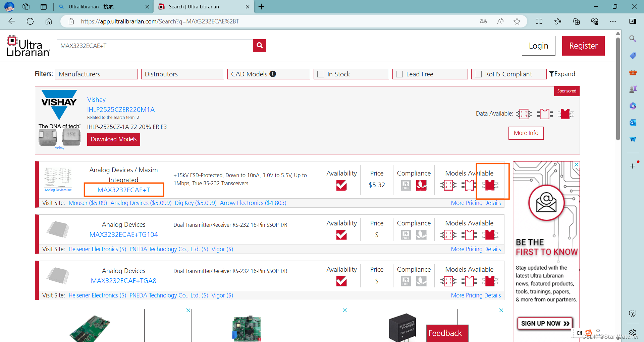This screenshot has width=644, height=342.
Task: Toggle RoHS Compliant checkbox
Action: click(478, 74)
